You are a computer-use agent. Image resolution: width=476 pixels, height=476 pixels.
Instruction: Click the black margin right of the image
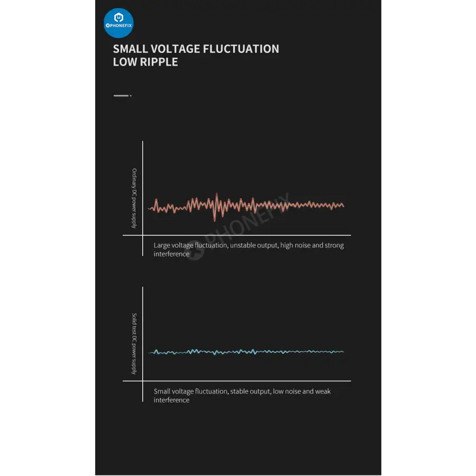pyautogui.click(x=429, y=238)
